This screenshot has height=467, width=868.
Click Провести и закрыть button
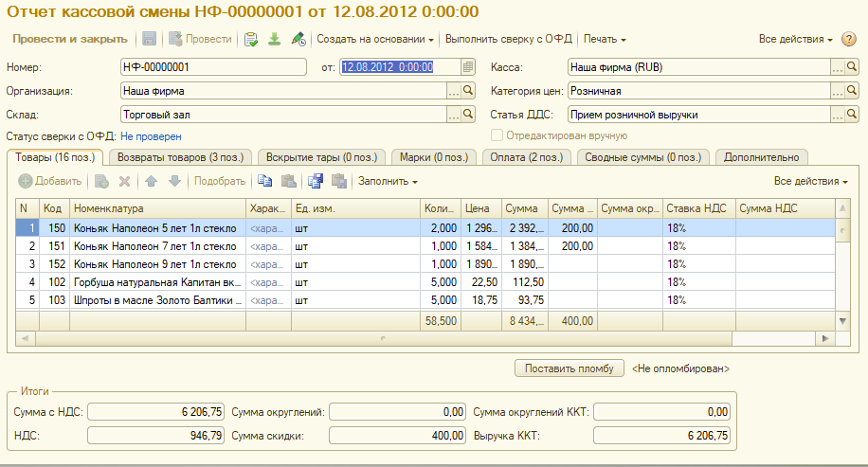(69, 39)
